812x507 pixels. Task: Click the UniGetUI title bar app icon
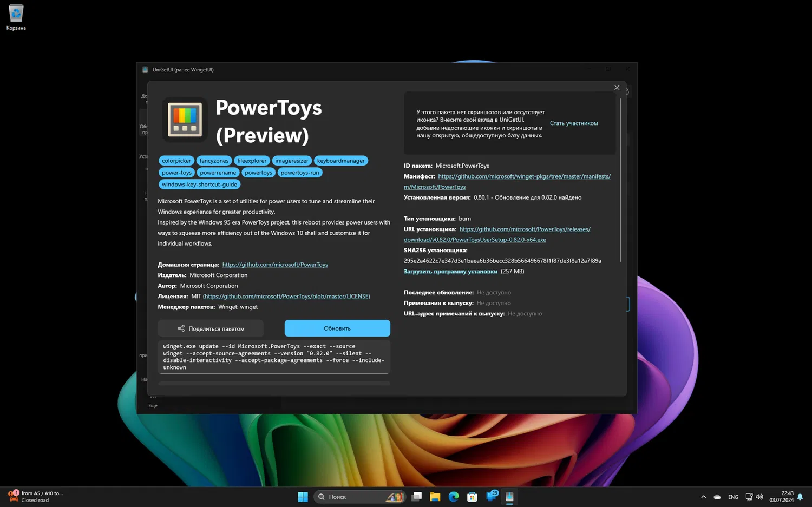coord(145,70)
